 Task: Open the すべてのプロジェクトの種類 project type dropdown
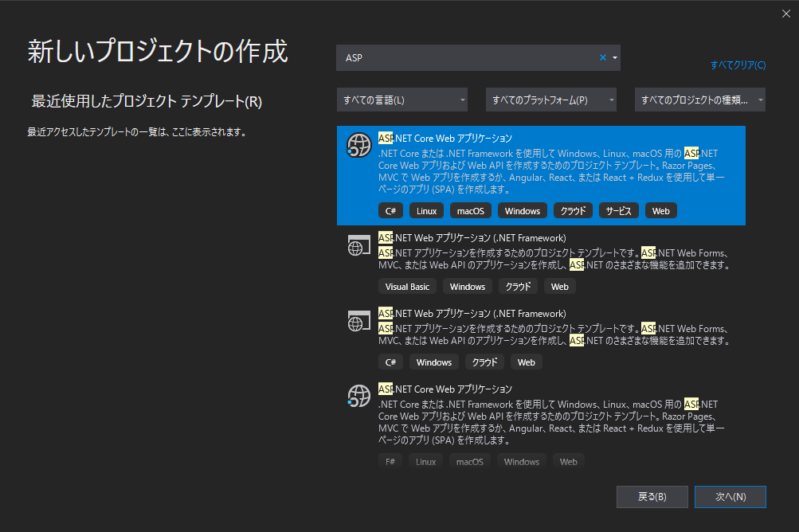pyautogui.click(x=699, y=100)
